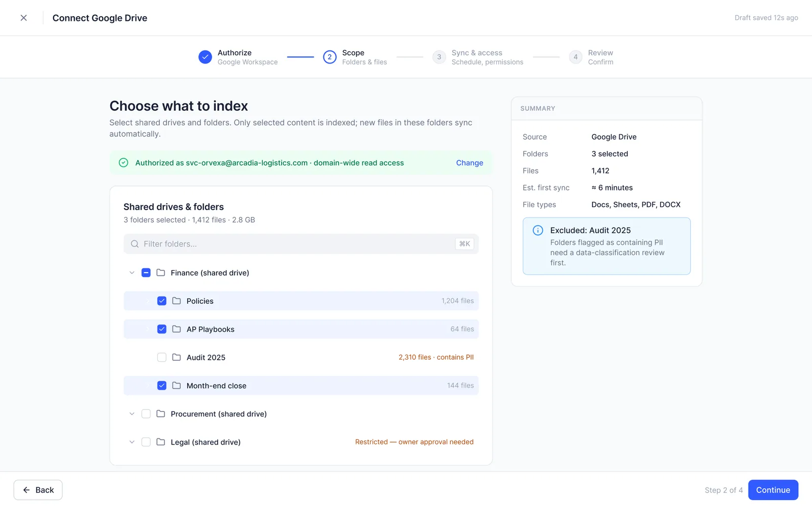This screenshot has width=812, height=508.
Task: Click the Policies folder icon
Action: 177,301
